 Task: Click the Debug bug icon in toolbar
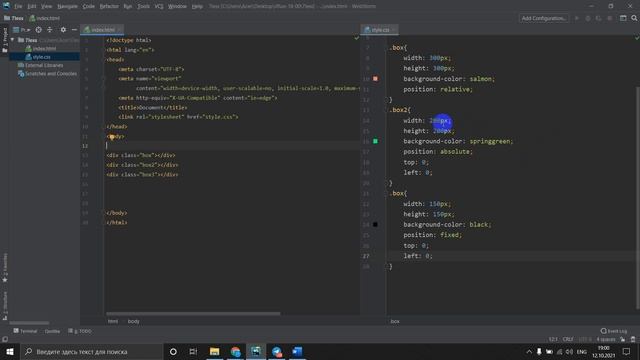pyautogui.click(x=588, y=18)
